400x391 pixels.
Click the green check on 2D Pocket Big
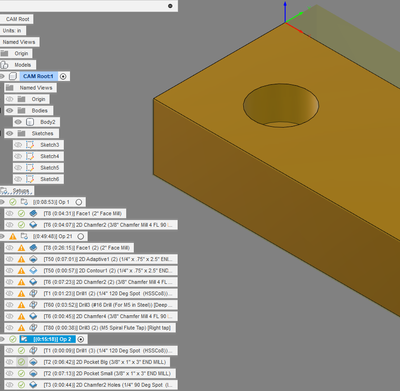(21, 362)
